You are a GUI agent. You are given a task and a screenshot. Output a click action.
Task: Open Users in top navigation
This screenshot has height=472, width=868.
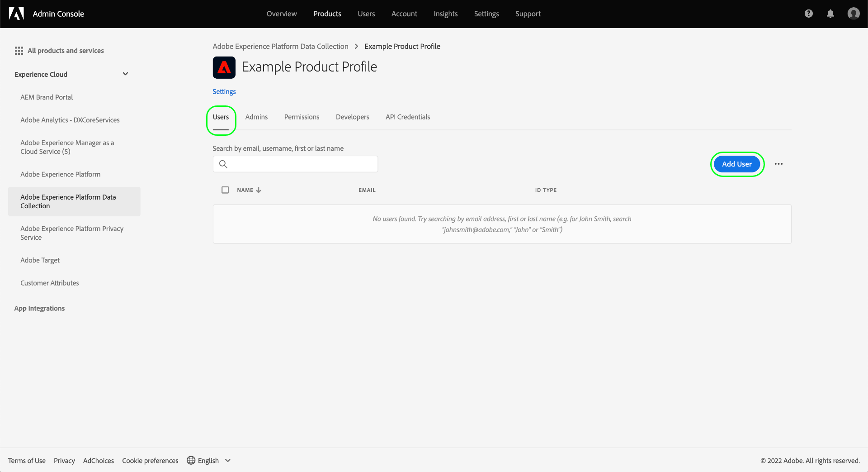pos(366,14)
